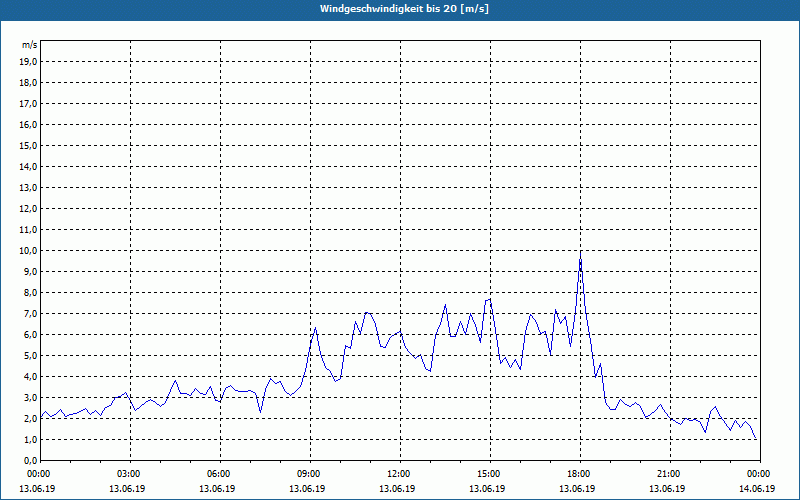Select the 21:00 time label
Image resolution: width=800 pixels, height=500 pixels.
(x=670, y=474)
